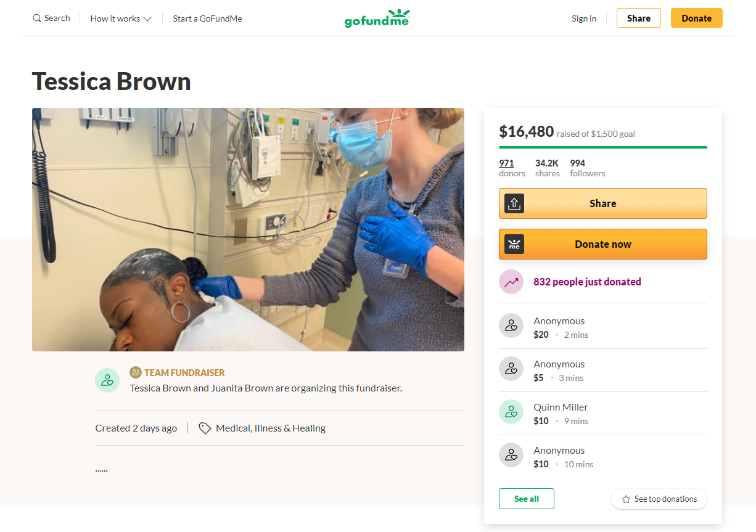This screenshot has width=756, height=532.
Task: Click the green organizer heart avatar icon
Action: coord(107,380)
